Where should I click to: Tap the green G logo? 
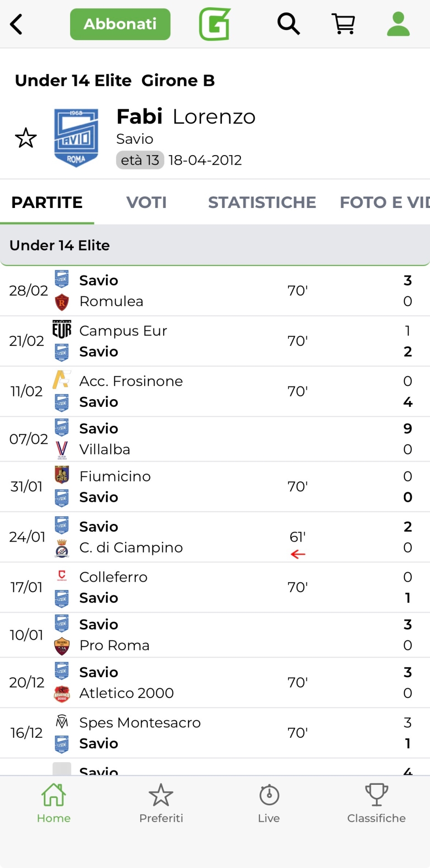tap(215, 24)
